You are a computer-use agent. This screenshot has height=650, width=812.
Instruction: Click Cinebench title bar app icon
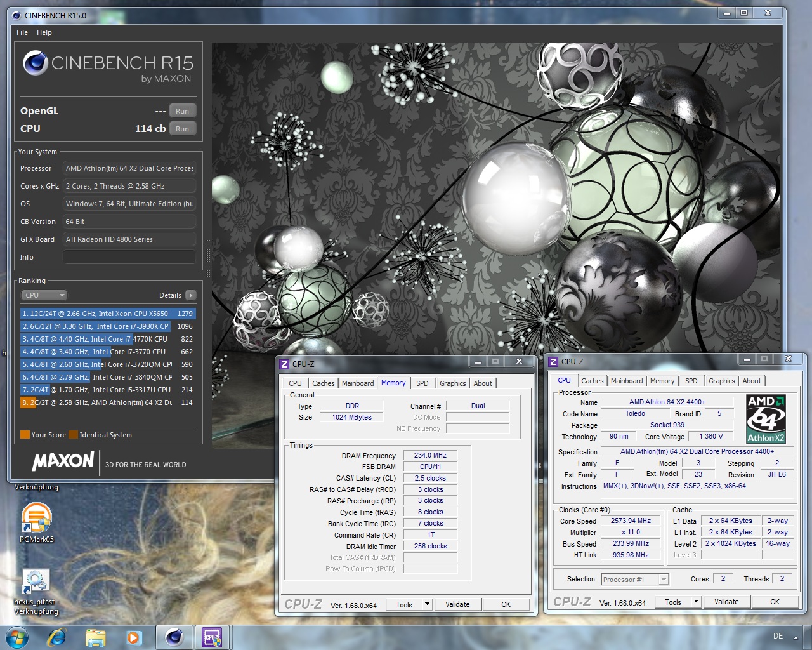(15, 15)
